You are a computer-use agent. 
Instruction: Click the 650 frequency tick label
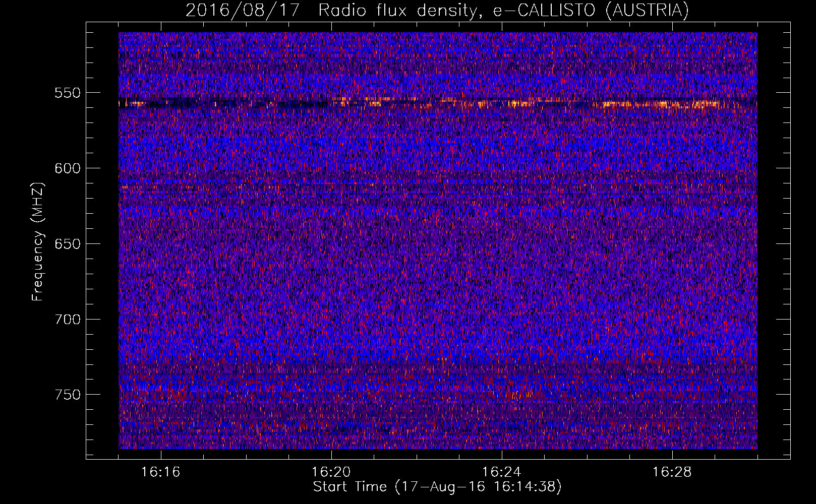(68, 244)
